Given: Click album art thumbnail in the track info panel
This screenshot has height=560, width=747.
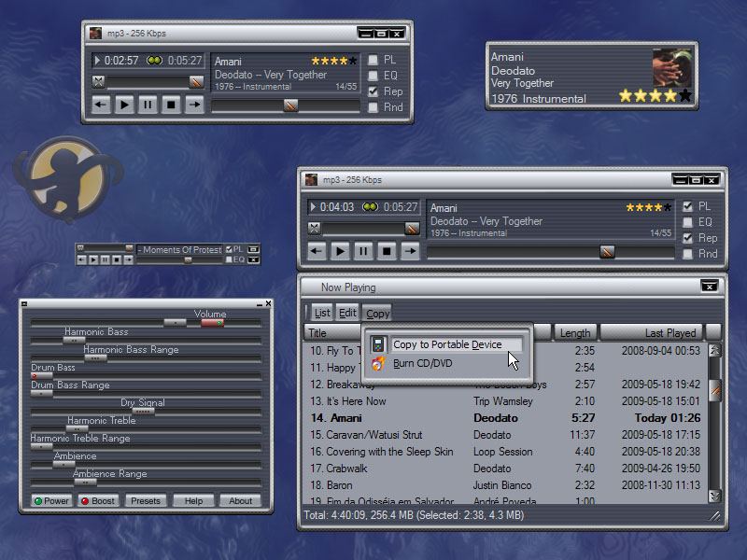Looking at the screenshot, I should tap(671, 67).
